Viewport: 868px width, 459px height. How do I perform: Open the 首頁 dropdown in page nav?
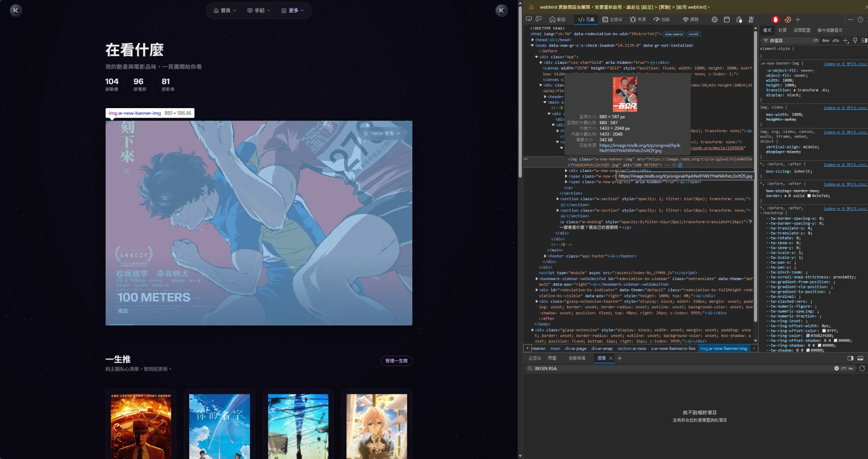coord(225,10)
